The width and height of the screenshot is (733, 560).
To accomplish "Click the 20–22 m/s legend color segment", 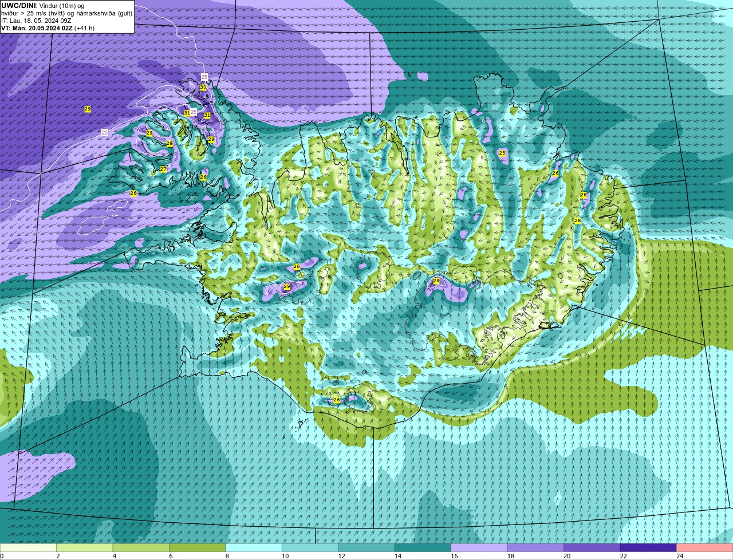I will tap(592, 547).
